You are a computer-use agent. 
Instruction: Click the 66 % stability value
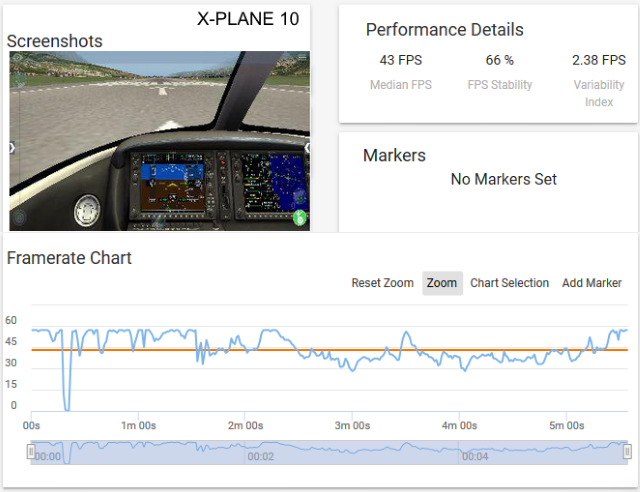point(500,60)
